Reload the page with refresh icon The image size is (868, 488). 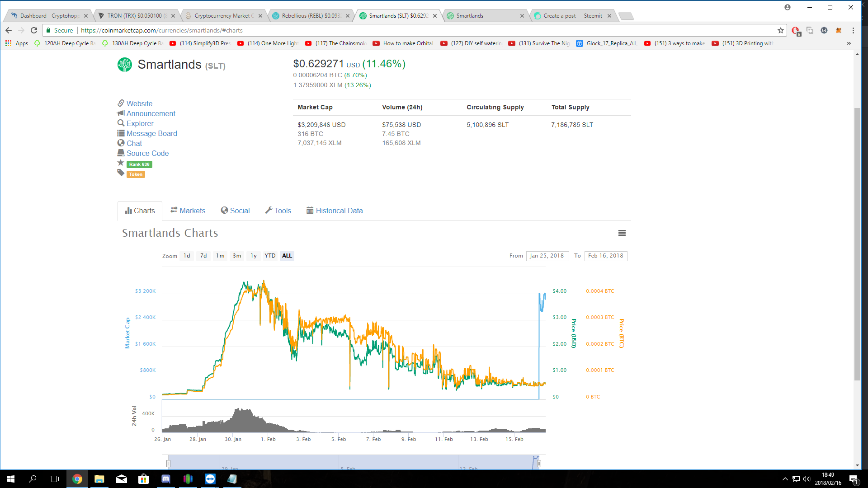click(34, 30)
